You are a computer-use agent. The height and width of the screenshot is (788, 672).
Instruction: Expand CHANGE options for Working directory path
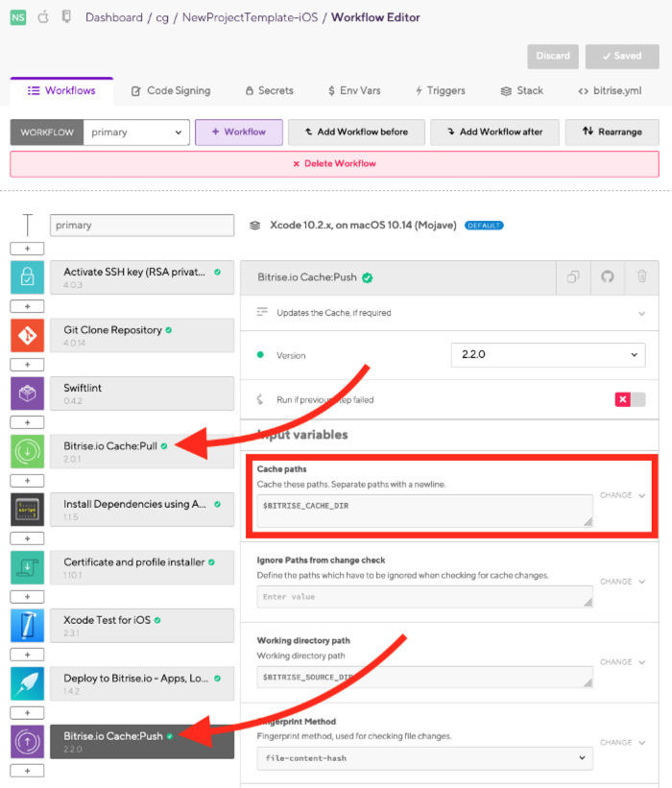[622, 662]
